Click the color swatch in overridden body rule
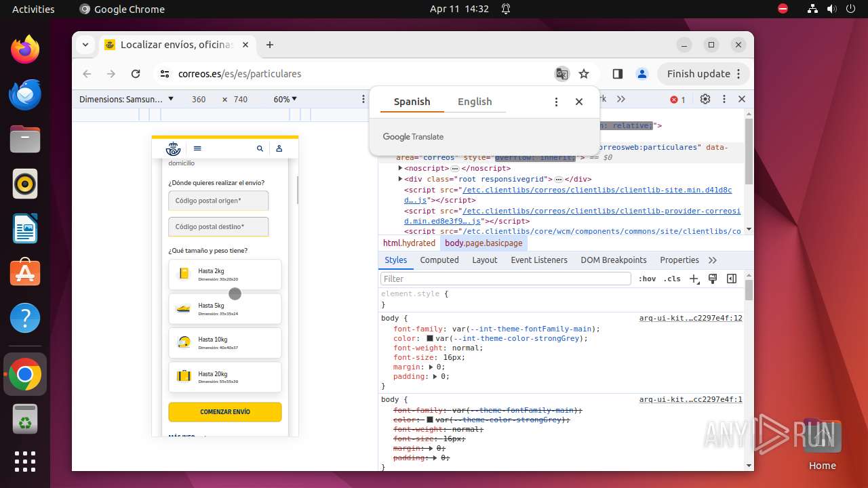 pyautogui.click(x=430, y=420)
